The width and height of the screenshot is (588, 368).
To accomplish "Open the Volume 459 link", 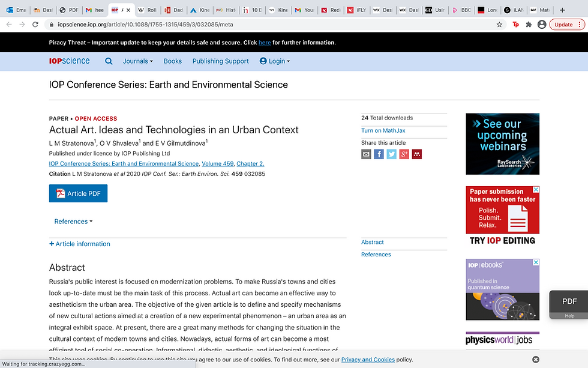I will click(x=217, y=163).
